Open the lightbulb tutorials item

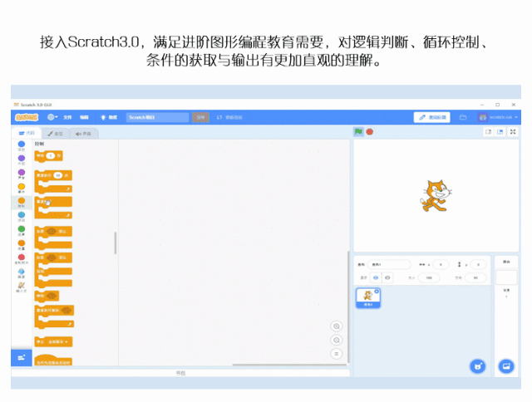pyautogui.click(x=109, y=117)
